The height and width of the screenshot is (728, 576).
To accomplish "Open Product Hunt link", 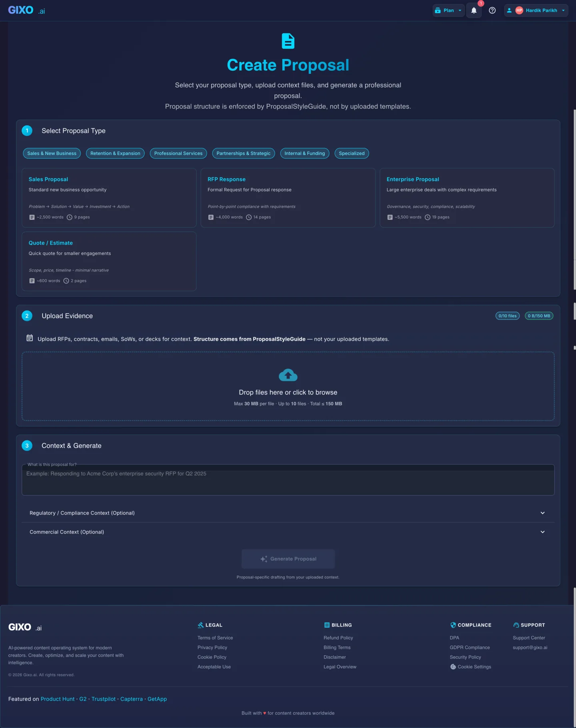I will click(x=58, y=699).
